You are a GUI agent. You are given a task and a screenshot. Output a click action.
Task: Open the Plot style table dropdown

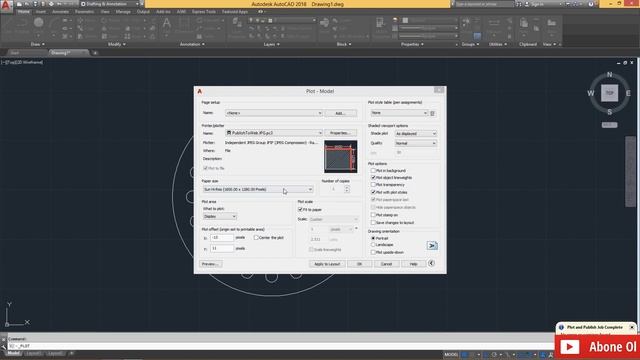[399, 113]
